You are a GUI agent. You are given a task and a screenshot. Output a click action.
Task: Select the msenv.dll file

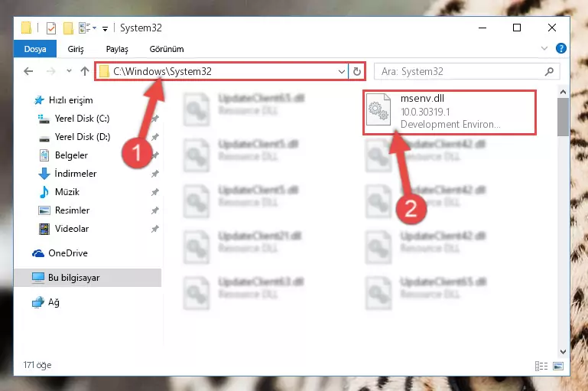pyautogui.click(x=450, y=112)
